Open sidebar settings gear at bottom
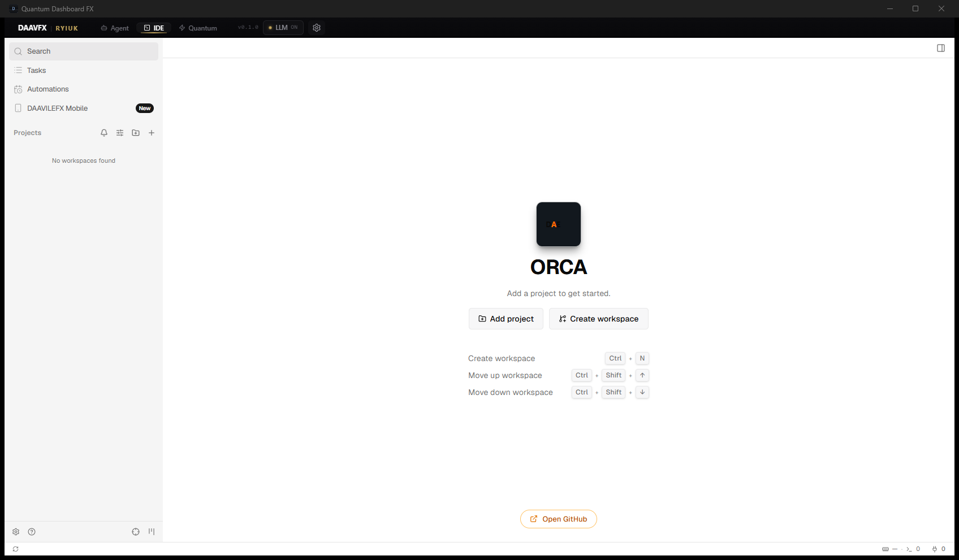This screenshot has width=959, height=560. pyautogui.click(x=16, y=532)
